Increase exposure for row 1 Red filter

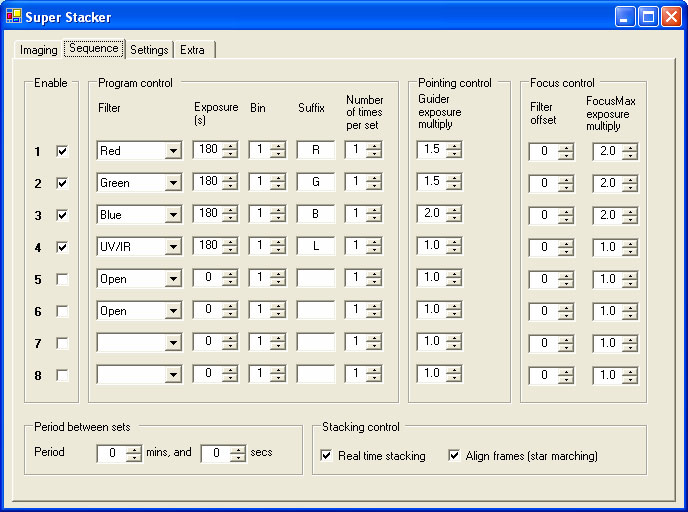[230, 146]
